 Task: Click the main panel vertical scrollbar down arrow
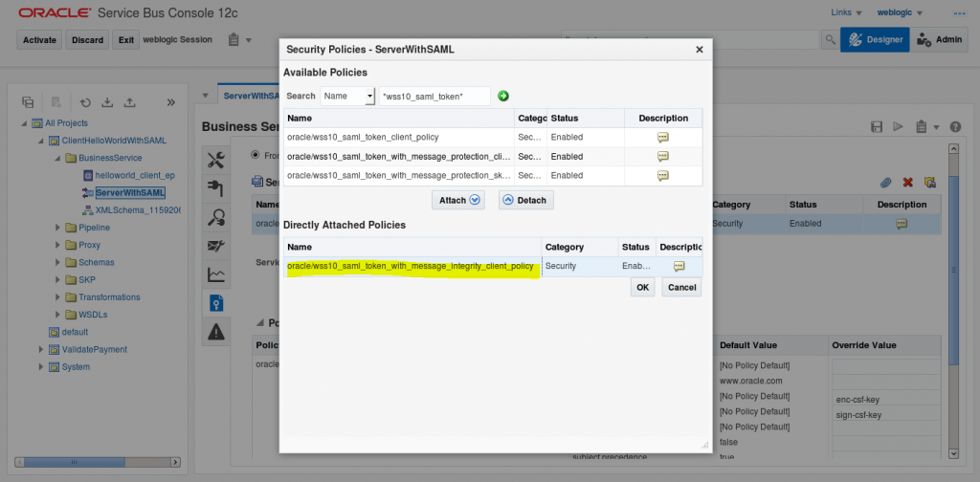coord(954,454)
